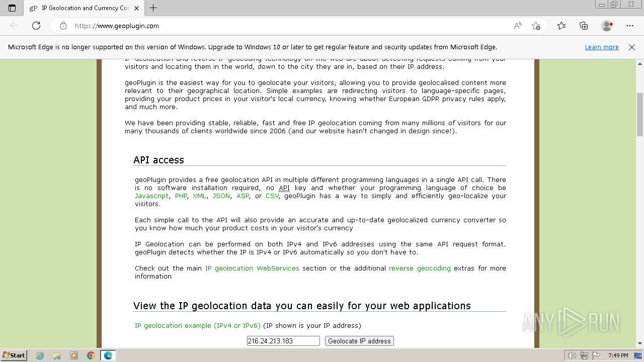Open the CSV API link
The image size is (644, 362).
(x=272, y=196)
